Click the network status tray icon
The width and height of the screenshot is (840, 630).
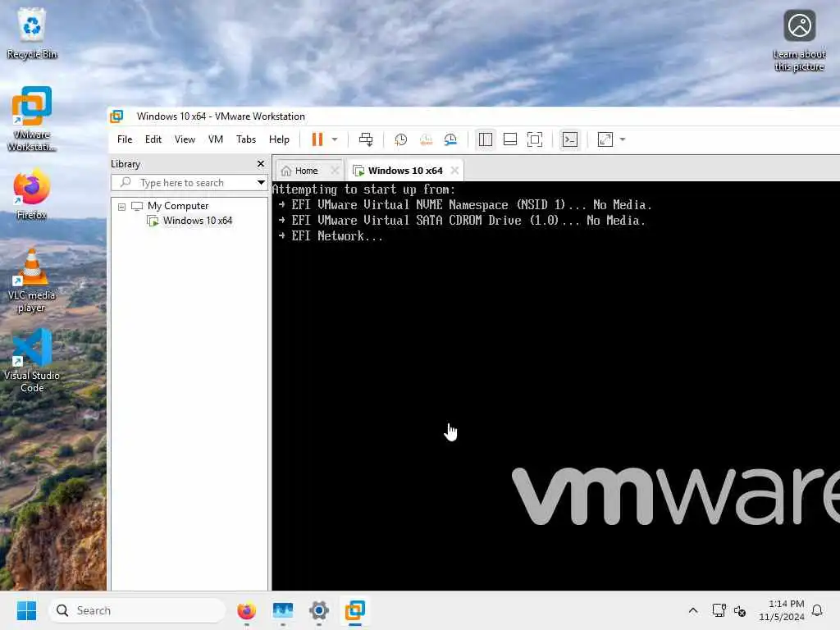pyautogui.click(x=719, y=610)
